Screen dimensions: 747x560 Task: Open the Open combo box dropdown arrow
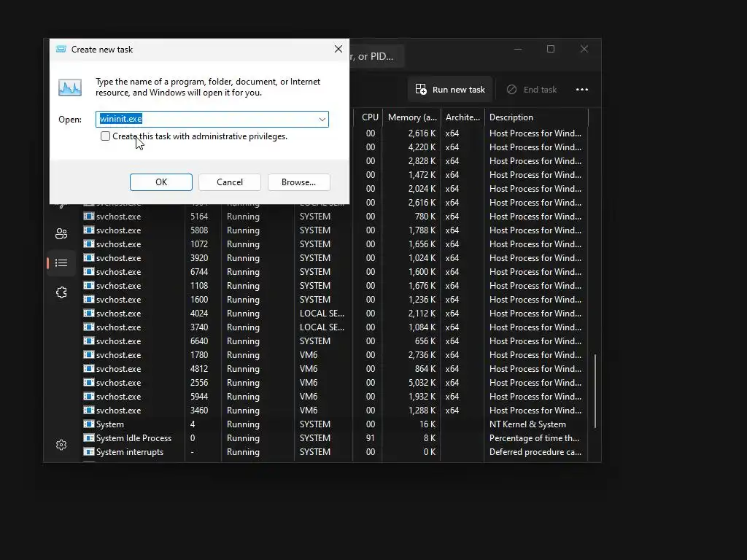tap(322, 119)
